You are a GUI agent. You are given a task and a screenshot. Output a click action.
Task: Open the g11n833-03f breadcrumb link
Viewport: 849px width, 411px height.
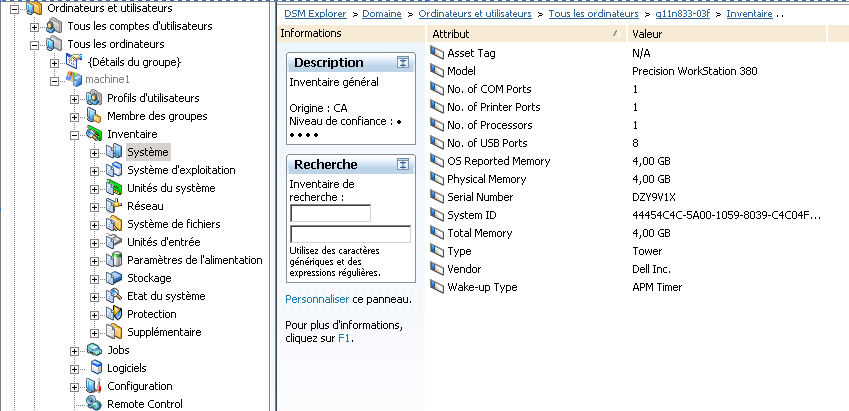coord(682,14)
